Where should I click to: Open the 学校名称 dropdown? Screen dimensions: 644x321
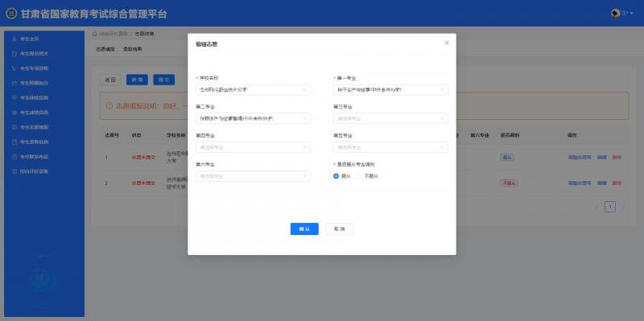(x=253, y=89)
